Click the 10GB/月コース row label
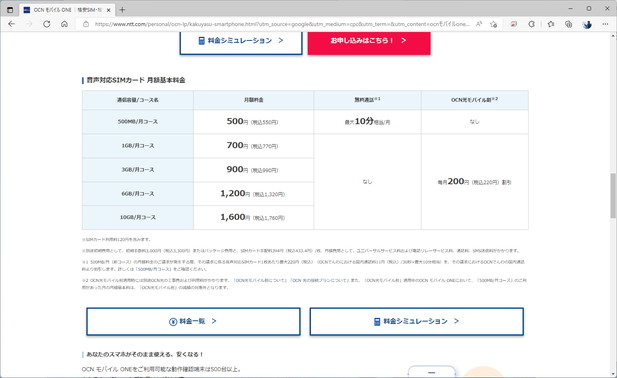 click(x=138, y=218)
